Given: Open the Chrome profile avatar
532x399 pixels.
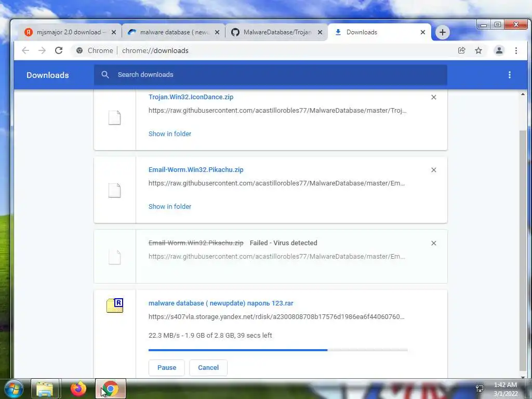Looking at the screenshot, I should pyautogui.click(x=499, y=50).
